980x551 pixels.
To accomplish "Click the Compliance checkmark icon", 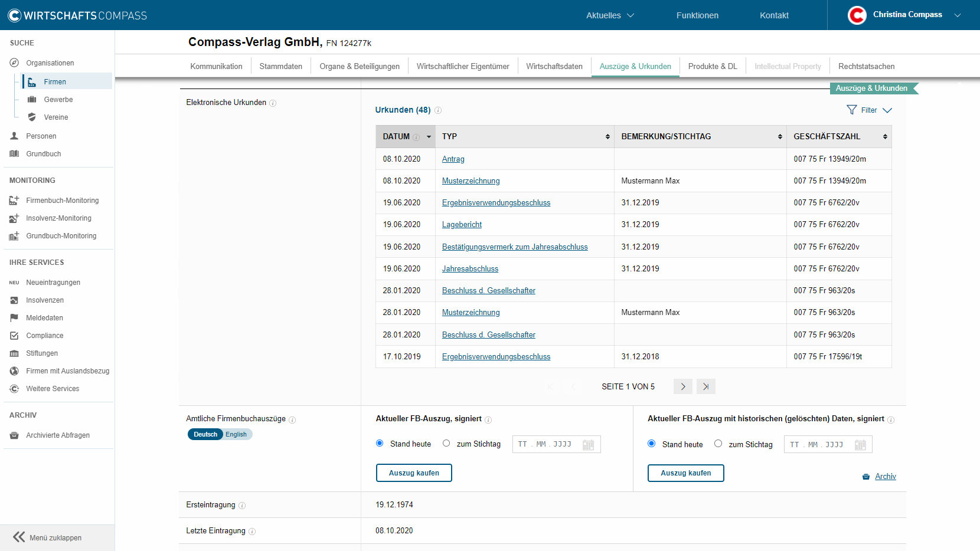I will pyautogui.click(x=14, y=335).
